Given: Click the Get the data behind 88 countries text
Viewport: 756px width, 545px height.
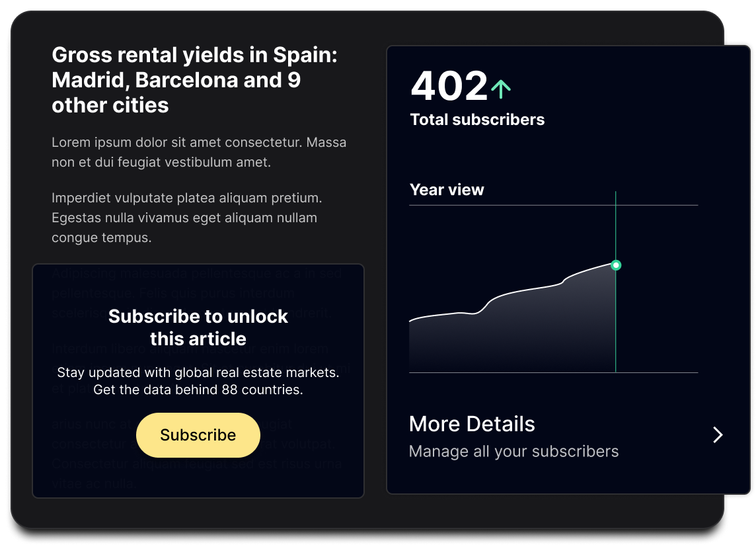Looking at the screenshot, I should [198, 390].
